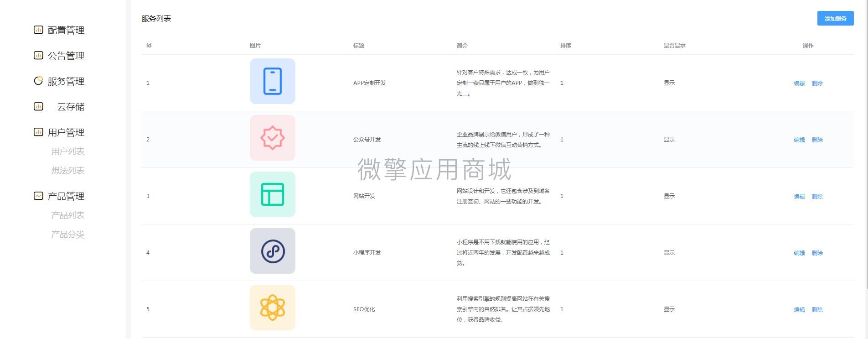Click the 用户管理 sidebar icon

(x=38, y=132)
